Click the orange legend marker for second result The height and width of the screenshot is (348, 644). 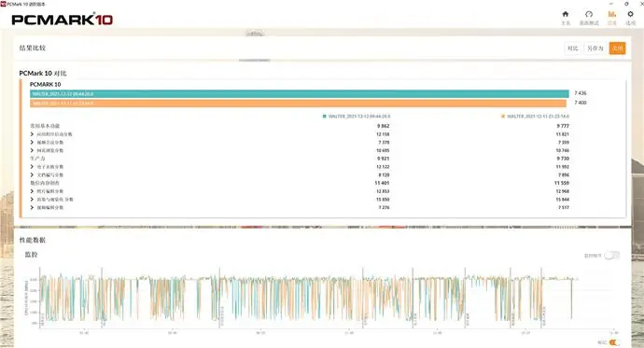503,117
